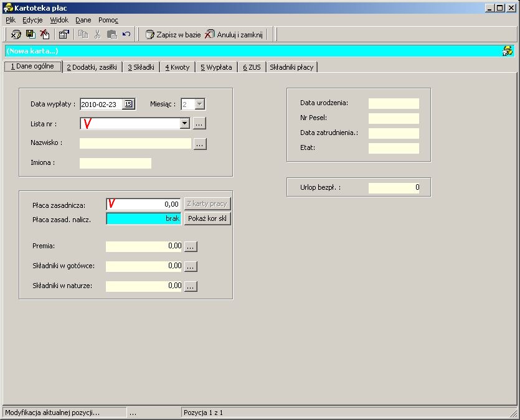The width and height of the screenshot is (520, 420).
Task: Expand the Miesiąc dropdown
Action: click(x=199, y=104)
